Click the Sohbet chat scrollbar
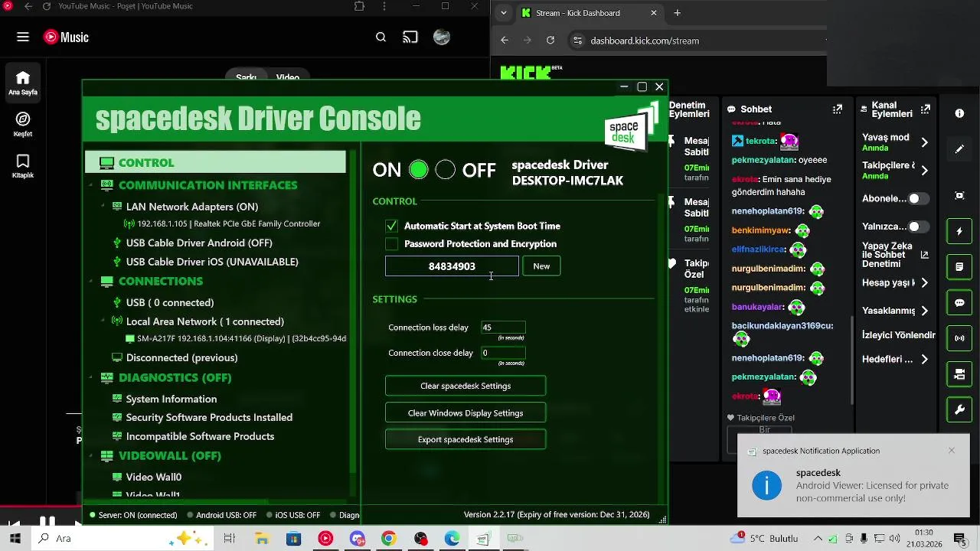The image size is (980, 551). tap(852, 360)
